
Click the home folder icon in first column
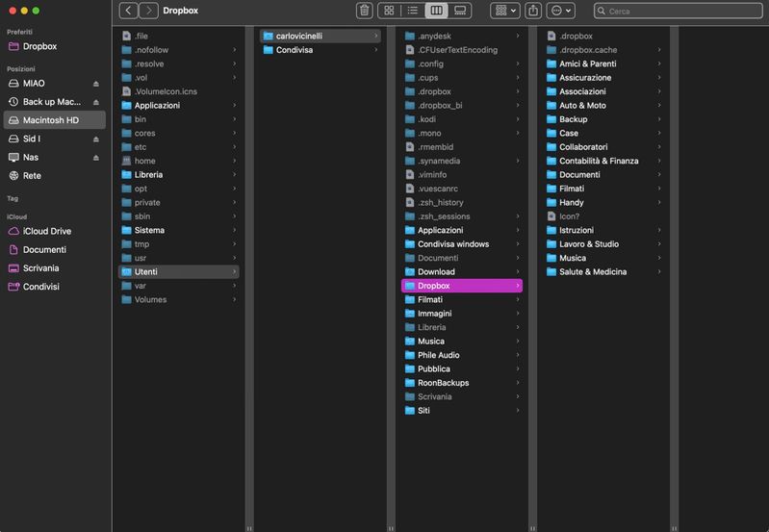(126, 161)
